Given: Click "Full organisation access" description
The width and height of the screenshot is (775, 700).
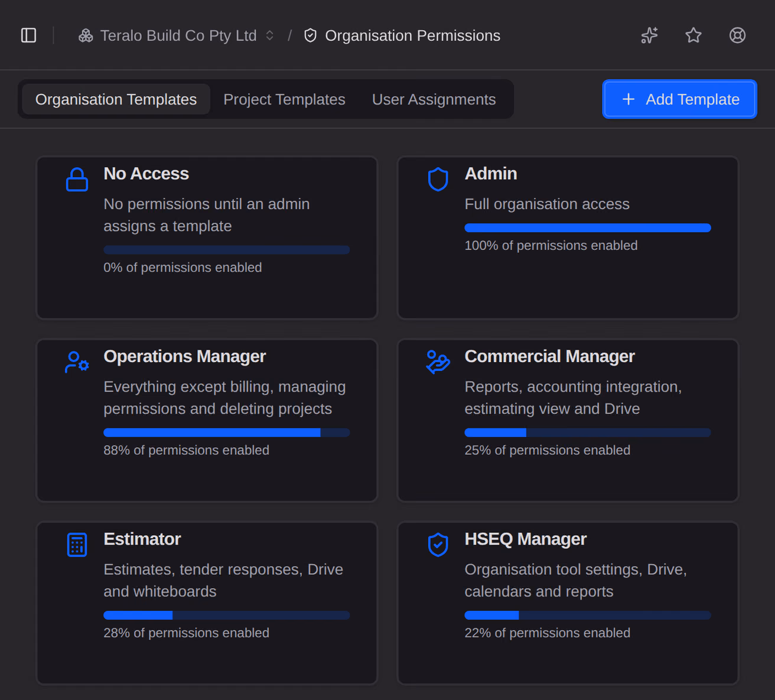Looking at the screenshot, I should point(547,204).
